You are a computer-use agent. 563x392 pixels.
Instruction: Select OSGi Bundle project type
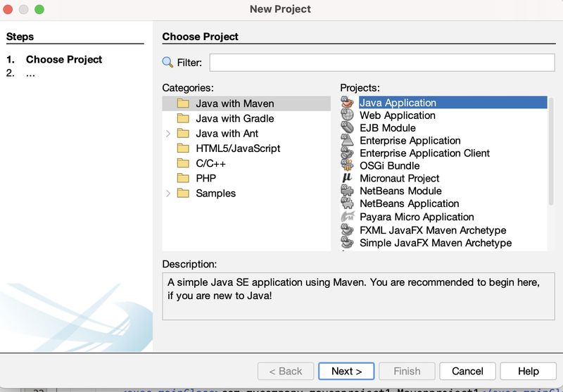390,165
